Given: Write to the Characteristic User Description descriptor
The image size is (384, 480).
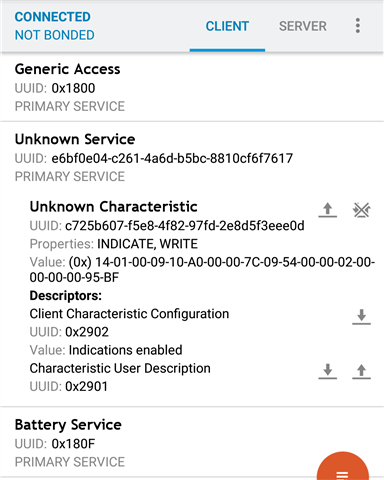Looking at the screenshot, I should pyautogui.click(x=361, y=371).
